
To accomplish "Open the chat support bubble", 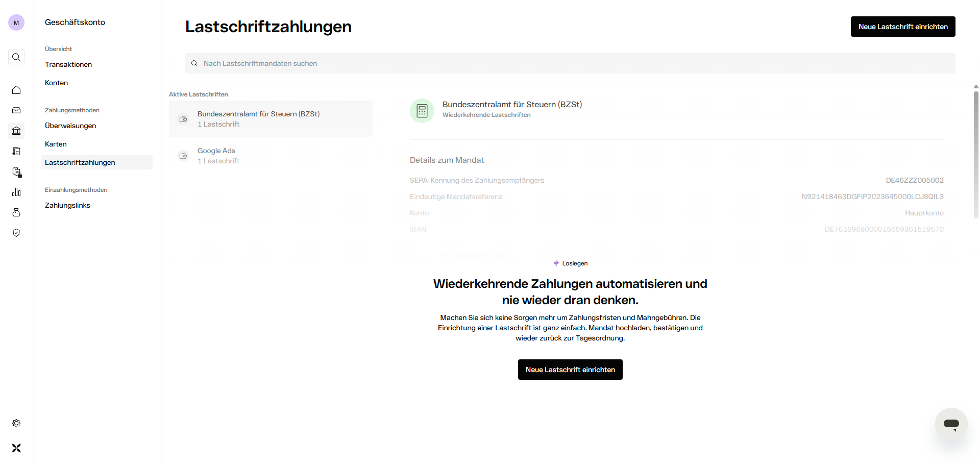I will (x=951, y=424).
